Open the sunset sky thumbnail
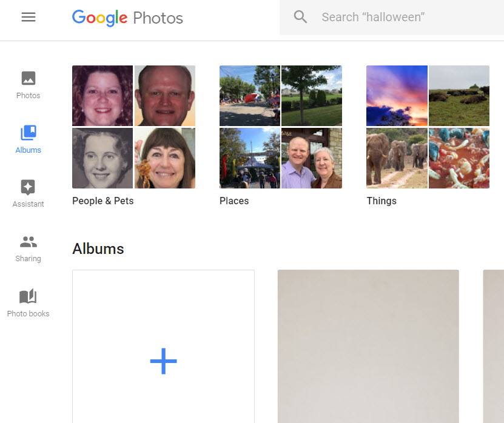 point(397,96)
